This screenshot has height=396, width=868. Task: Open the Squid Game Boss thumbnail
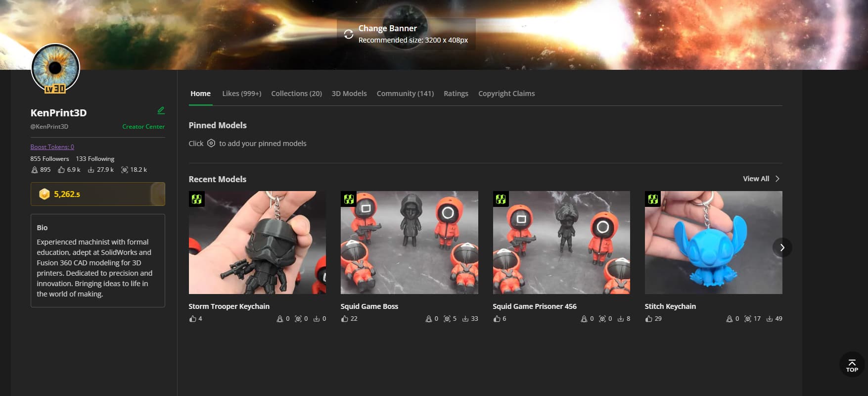click(x=410, y=243)
